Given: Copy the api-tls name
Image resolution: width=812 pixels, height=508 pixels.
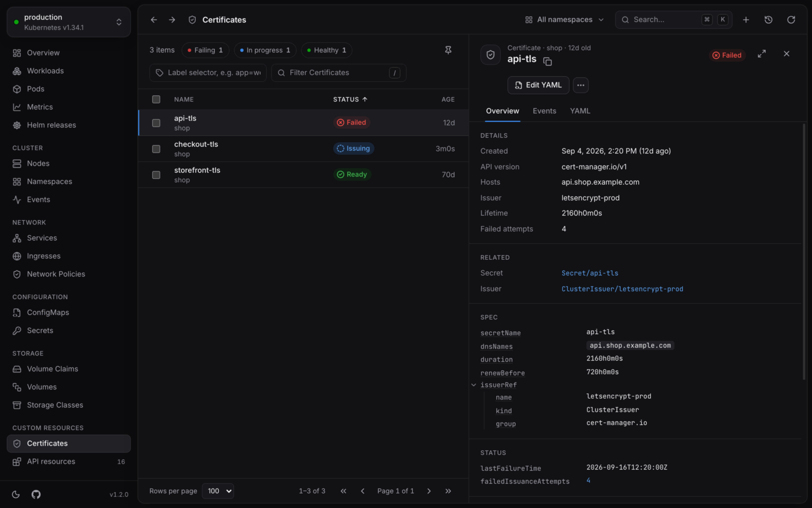Looking at the screenshot, I should pos(548,61).
